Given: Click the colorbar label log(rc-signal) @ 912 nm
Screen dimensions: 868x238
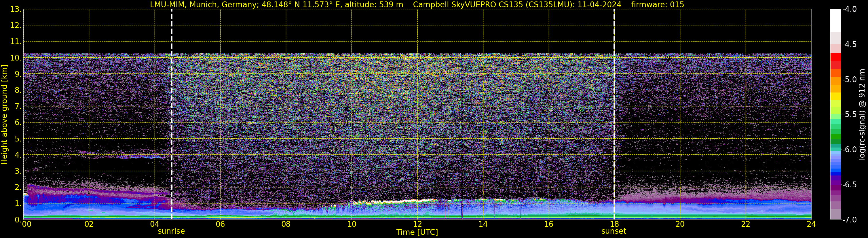Looking at the screenshot, I should tap(862, 114).
